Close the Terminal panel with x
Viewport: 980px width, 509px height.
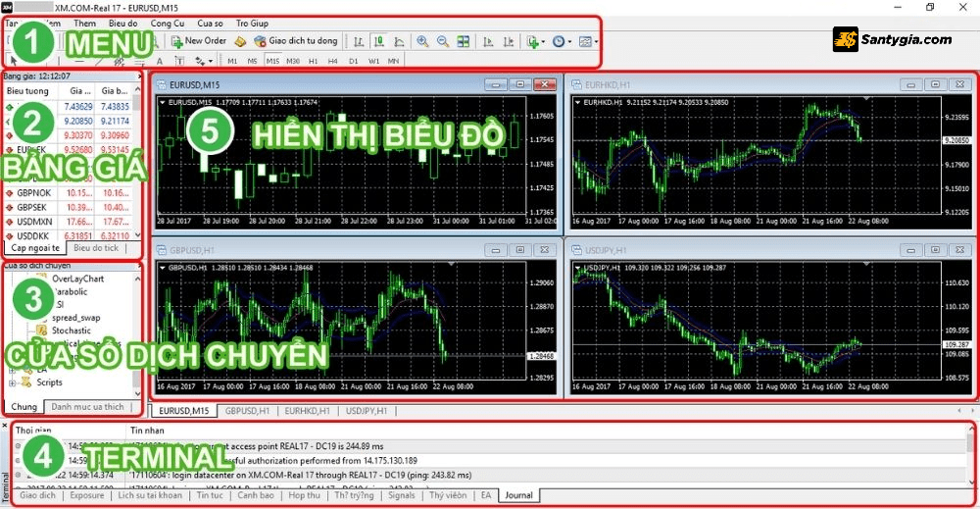[5, 426]
